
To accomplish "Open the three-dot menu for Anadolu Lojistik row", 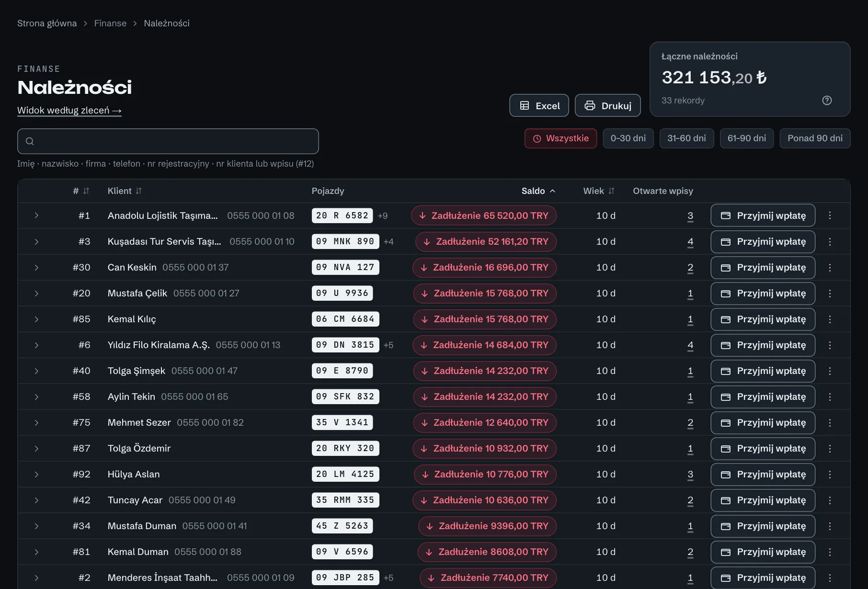I will tap(830, 215).
